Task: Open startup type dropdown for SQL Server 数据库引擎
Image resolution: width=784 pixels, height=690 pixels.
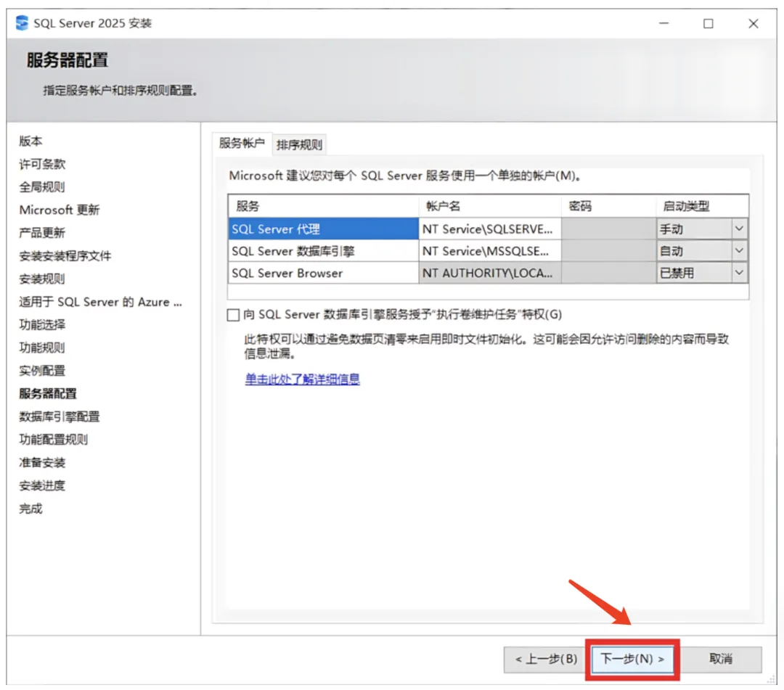Action: [x=739, y=251]
